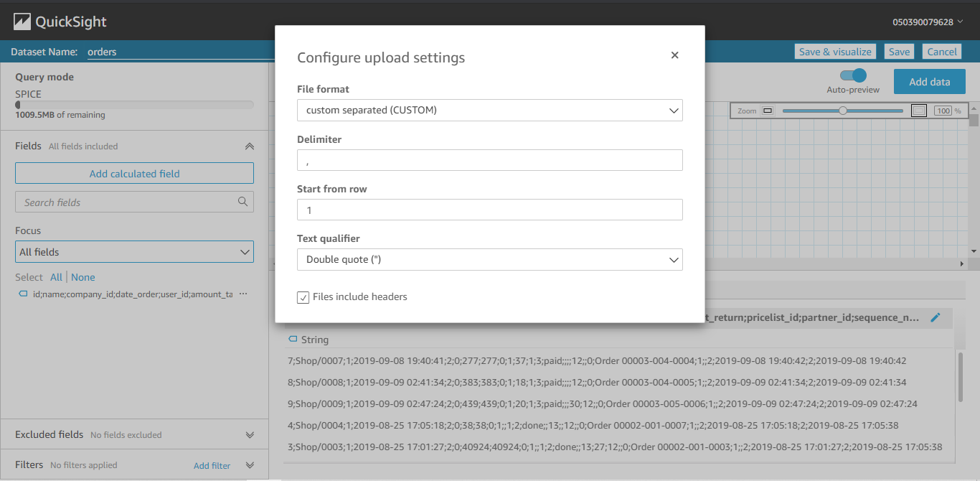
Task: Click the zoom in icon right of the slider
Action: coord(919,110)
